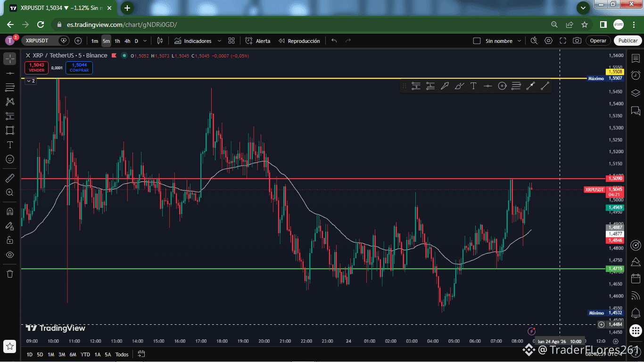Viewport: 644px width, 362px height.
Task: Click the undo arrow
Action: [x=334, y=41]
